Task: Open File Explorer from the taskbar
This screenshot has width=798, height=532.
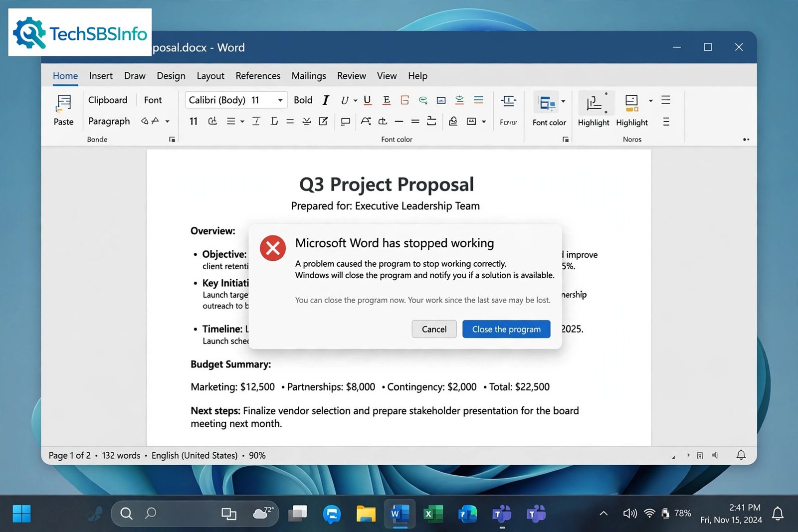Action: (366, 514)
